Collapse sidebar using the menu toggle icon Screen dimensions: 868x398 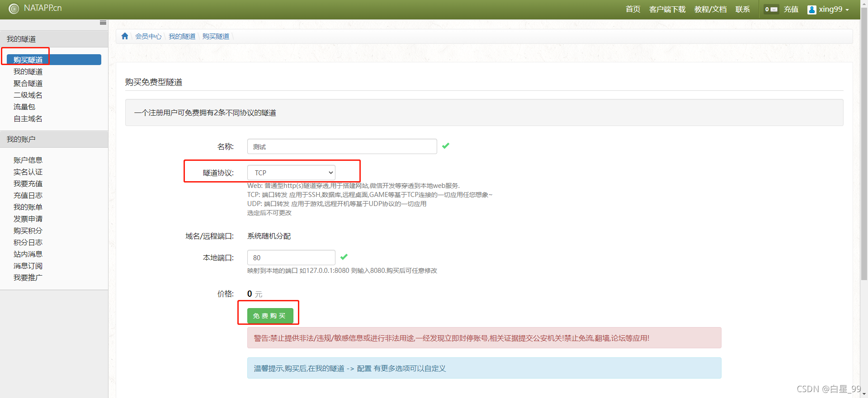pos(103,23)
